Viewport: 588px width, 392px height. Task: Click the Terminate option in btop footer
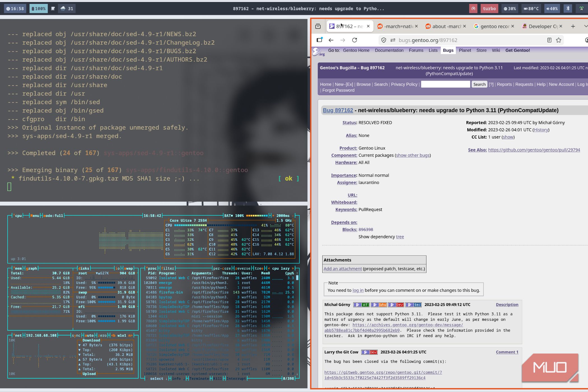[199, 379]
